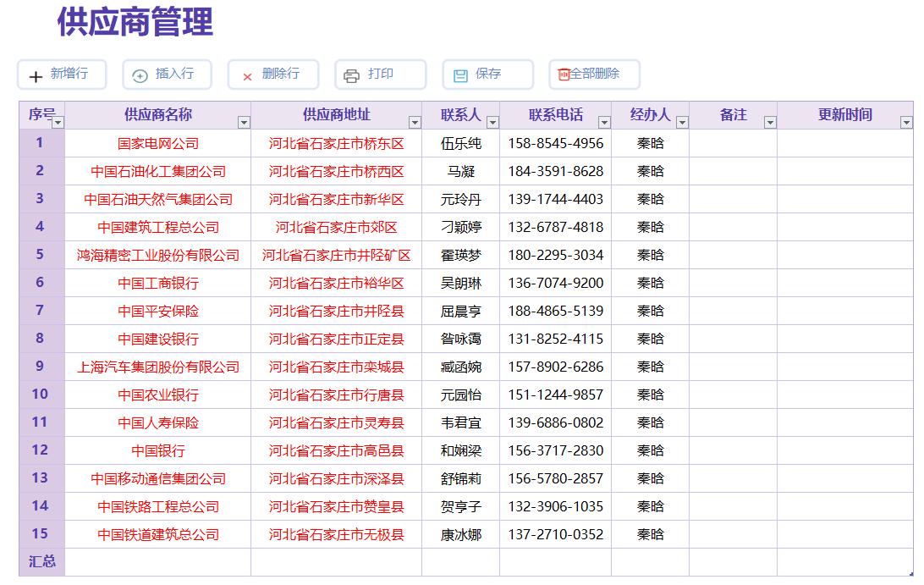Click the 更新时间 cell of row 15

tap(845, 534)
